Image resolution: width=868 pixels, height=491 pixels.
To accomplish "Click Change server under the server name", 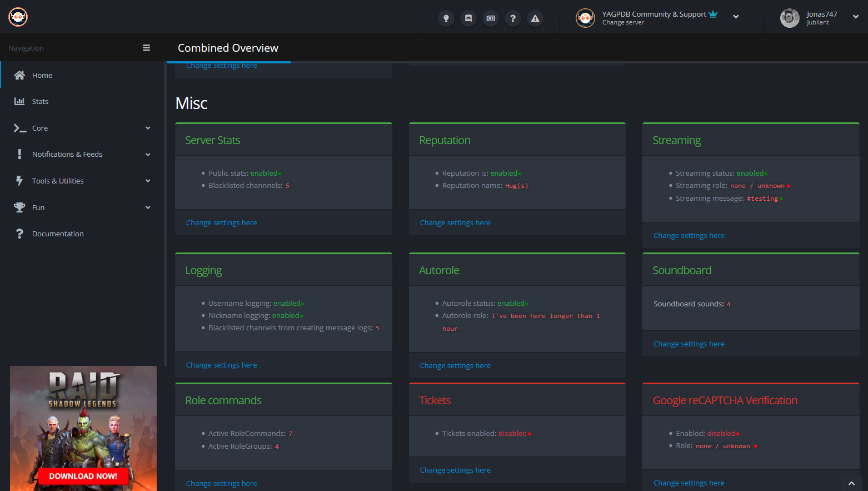I will (623, 23).
